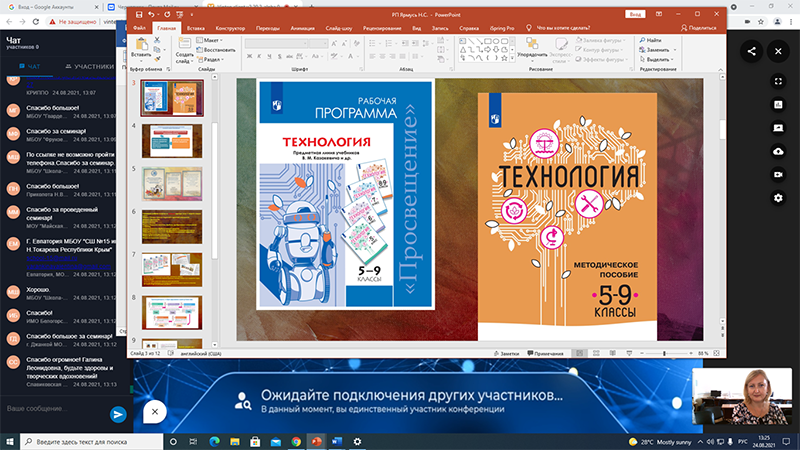Switch to the УЧАСТНИКИ tab in chat panel

click(90, 66)
